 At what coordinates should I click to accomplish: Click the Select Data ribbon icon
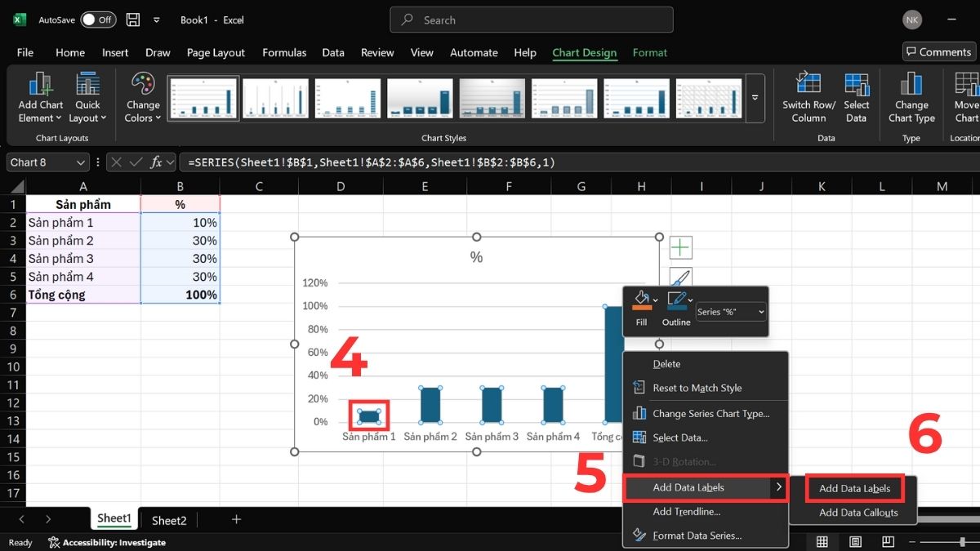tap(856, 84)
